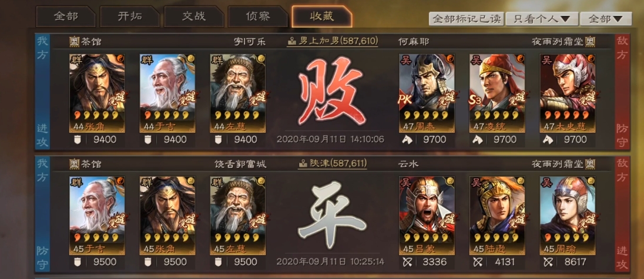Image resolution: width=644 pixels, height=279 pixels.
Task: Expand the 只看个人 dropdown filter
Action: pyautogui.click(x=542, y=19)
